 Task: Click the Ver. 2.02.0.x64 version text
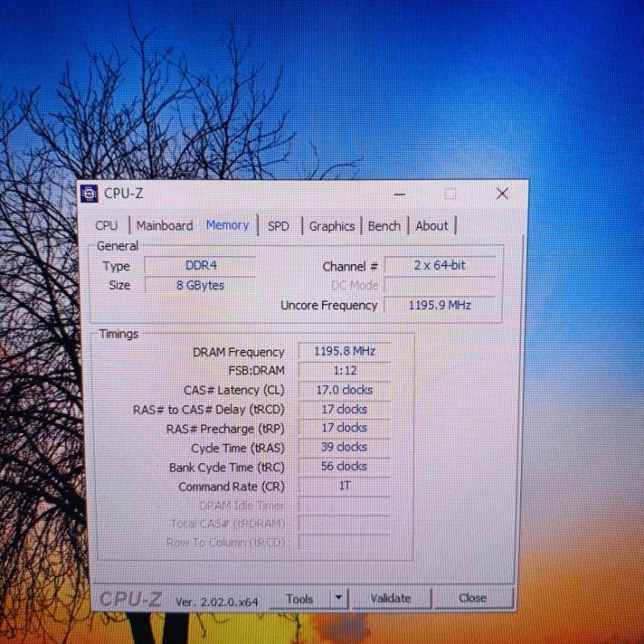pyautogui.click(x=217, y=601)
